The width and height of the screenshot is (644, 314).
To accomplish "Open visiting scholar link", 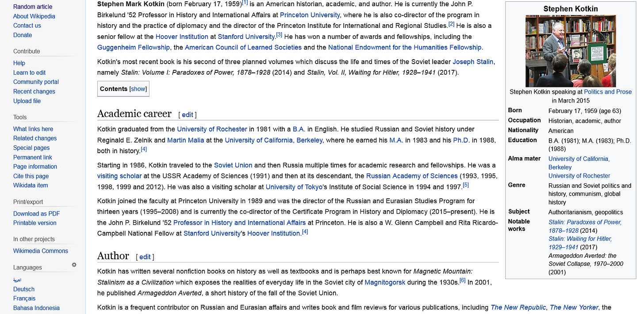I will coord(119,176).
